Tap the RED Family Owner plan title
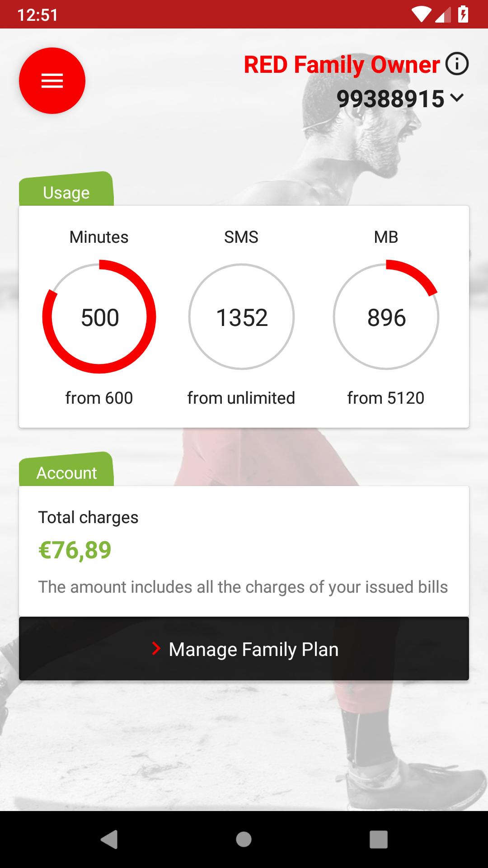488x868 pixels. (x=342, y=65)
